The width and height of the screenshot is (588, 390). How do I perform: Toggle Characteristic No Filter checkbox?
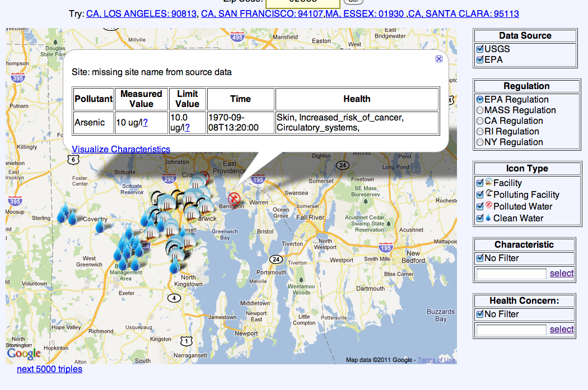tap(480, 258)
